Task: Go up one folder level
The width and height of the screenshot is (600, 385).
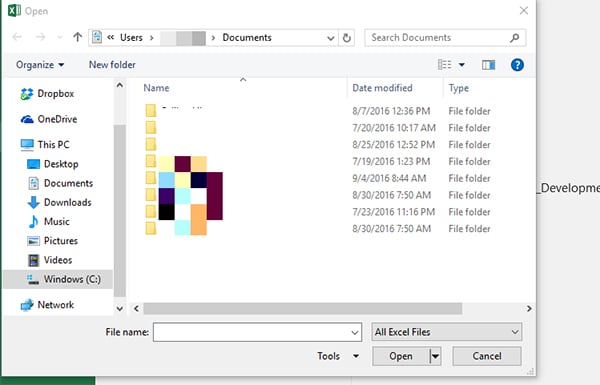Action: coord(77,37)
